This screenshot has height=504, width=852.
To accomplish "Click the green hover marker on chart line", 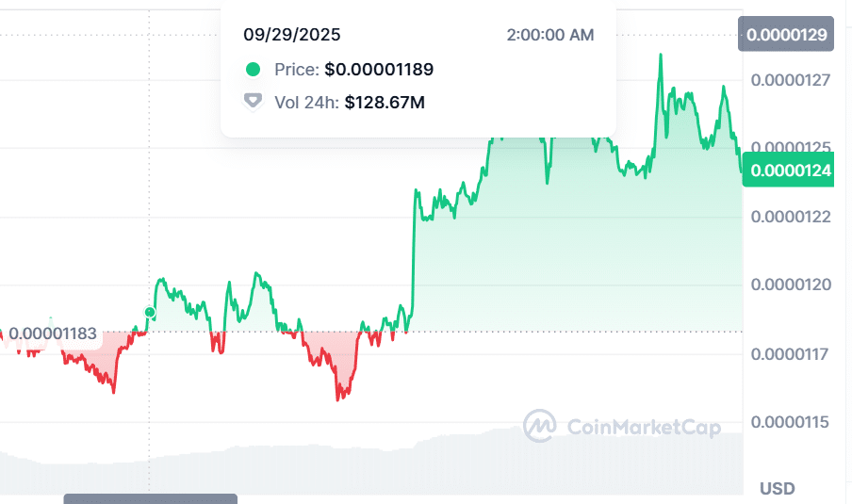I will click(150, 312).
